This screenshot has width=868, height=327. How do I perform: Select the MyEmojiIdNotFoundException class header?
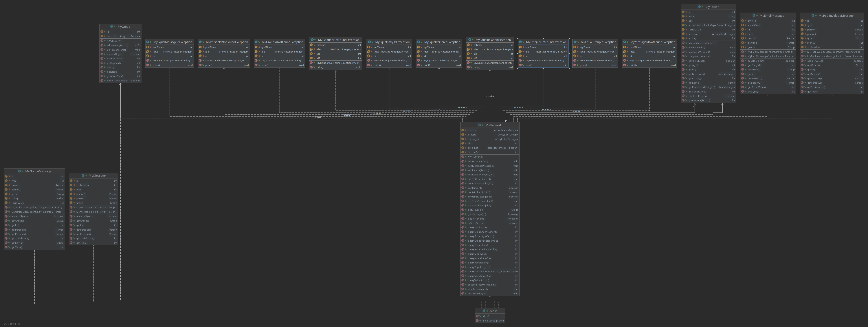546,42
